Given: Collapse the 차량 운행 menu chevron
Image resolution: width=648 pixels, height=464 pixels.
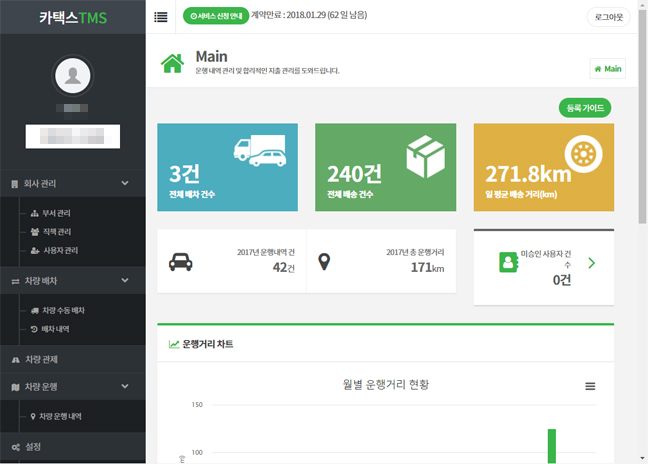Looking at the screenshot, I should coord(125,386).
